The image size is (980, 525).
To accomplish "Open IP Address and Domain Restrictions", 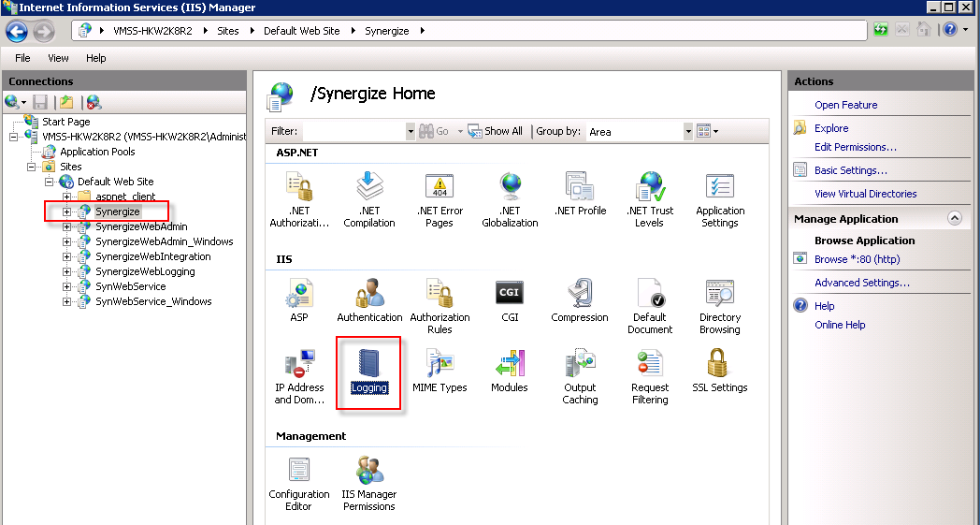I will click(x=299, y=377).
